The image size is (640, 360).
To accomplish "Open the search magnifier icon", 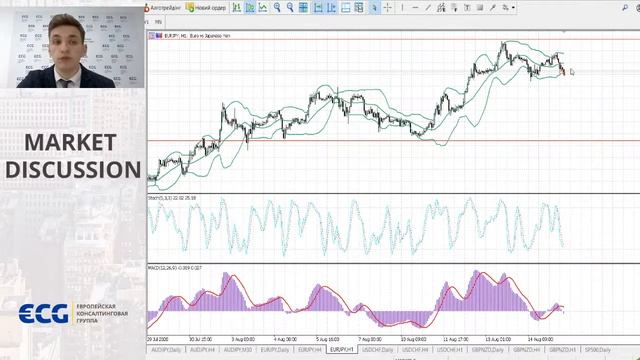I will click(x=625, y=7).
